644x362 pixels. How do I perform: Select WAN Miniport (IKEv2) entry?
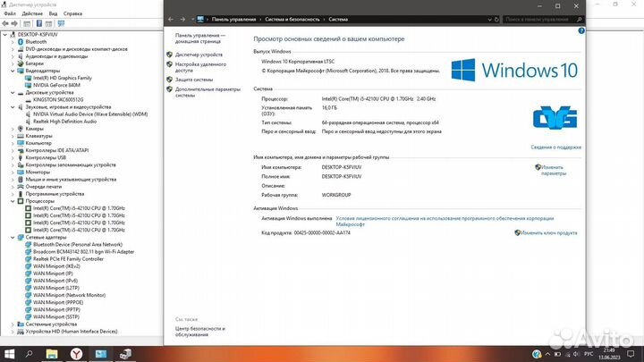(56, 266)
